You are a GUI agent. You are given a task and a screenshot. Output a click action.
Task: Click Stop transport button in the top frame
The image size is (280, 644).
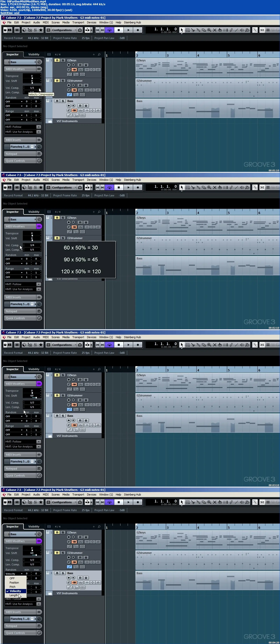pyautogui.click(x=119, y=30)
